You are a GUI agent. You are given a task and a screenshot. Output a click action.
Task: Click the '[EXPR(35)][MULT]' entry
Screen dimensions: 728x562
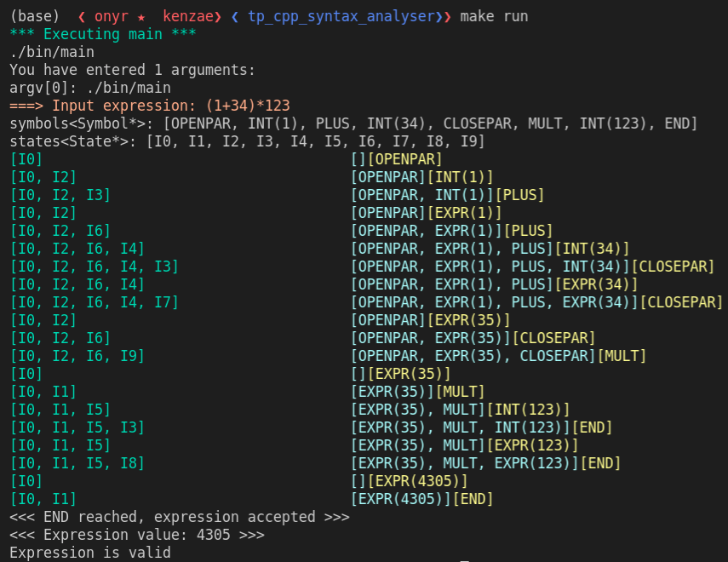coord(417,392)
